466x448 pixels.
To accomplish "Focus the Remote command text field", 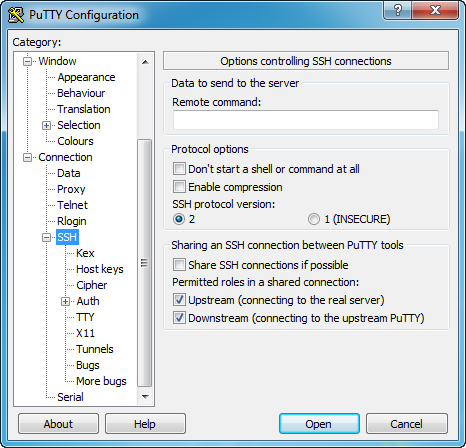I will pos(306,120).
